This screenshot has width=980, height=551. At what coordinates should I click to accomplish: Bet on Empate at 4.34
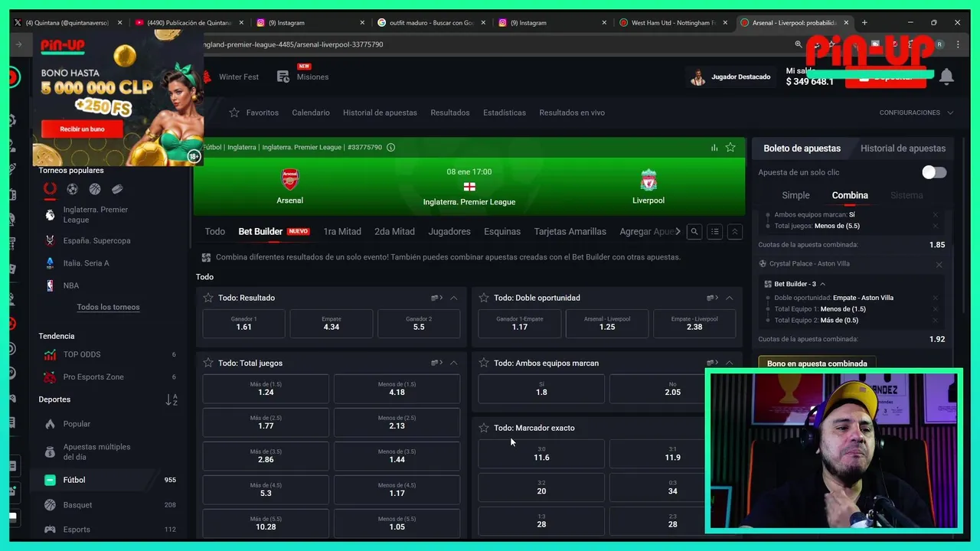pyautogui.click(x=332, y=323)
